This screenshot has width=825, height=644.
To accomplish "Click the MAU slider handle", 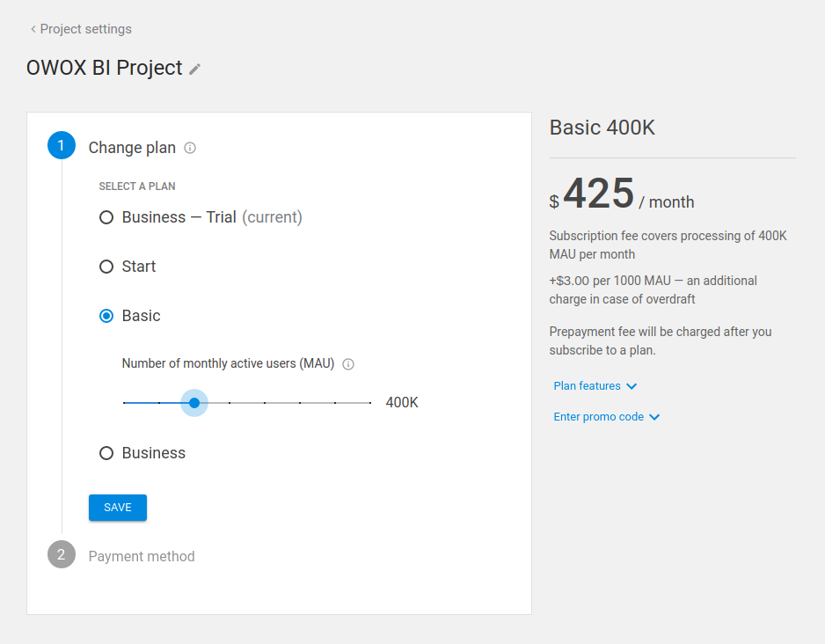I will click(x=194, y=403).
